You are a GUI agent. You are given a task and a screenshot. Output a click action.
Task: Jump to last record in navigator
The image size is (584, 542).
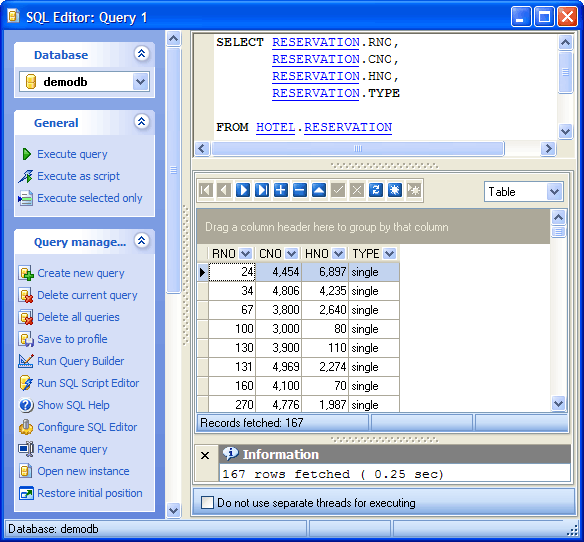pyautogui.click(x=262, y=190)
